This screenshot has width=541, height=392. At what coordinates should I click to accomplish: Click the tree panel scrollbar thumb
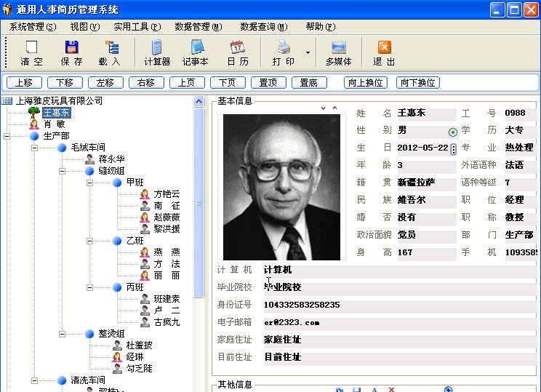pos(199,203)
